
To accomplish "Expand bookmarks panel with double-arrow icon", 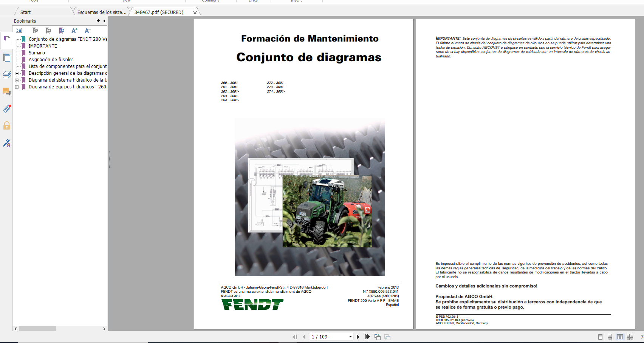I will coord(98,21).
